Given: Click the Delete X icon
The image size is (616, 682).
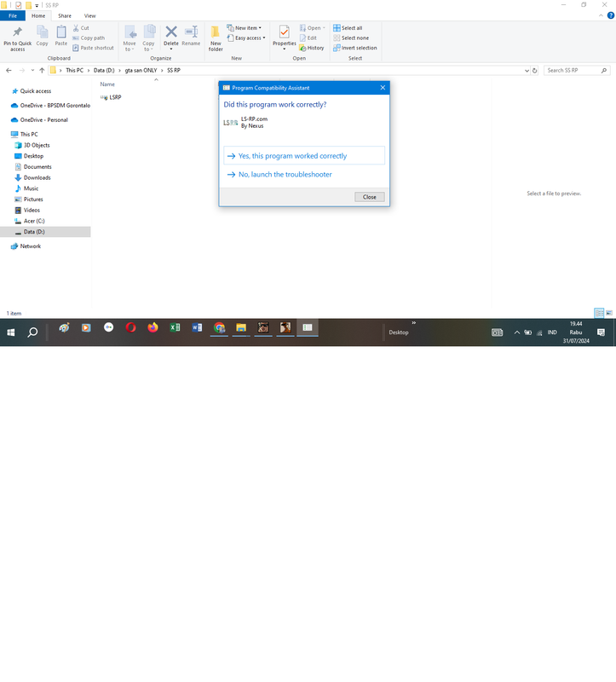Looking at the screenshot, I should tap(171, 32).
